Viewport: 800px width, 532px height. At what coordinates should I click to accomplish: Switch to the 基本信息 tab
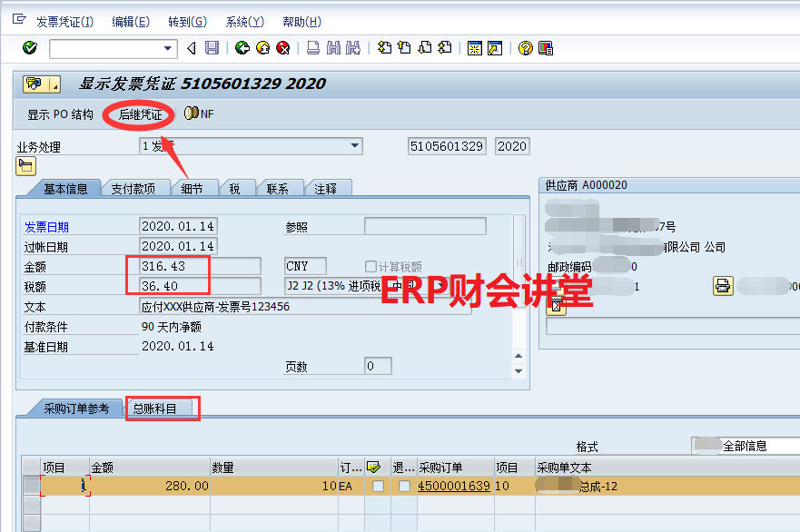[x=65, y=189]
